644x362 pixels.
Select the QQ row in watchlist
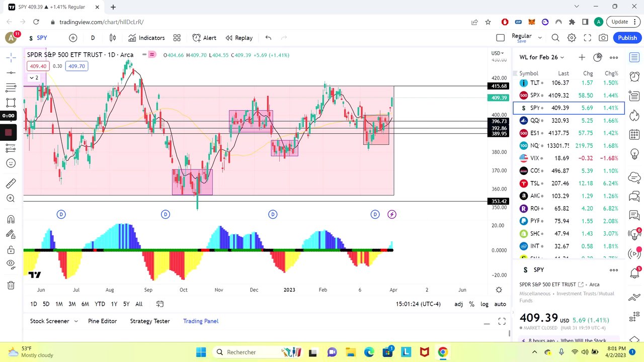569,121
